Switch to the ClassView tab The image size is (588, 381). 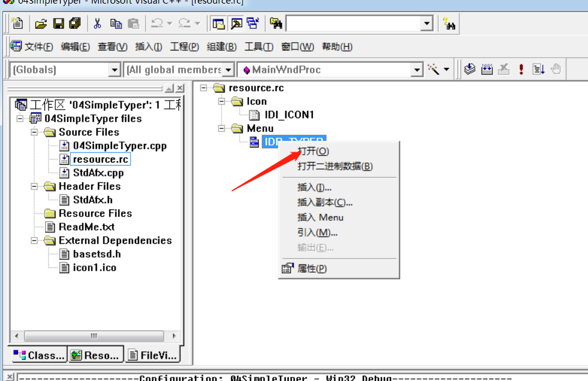pos(37,355)
